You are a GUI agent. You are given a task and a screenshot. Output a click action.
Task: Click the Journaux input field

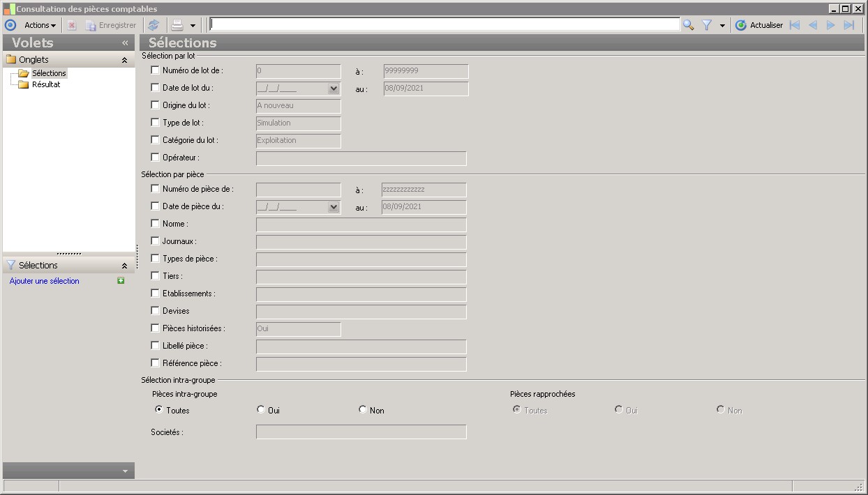tap(361, 242)
